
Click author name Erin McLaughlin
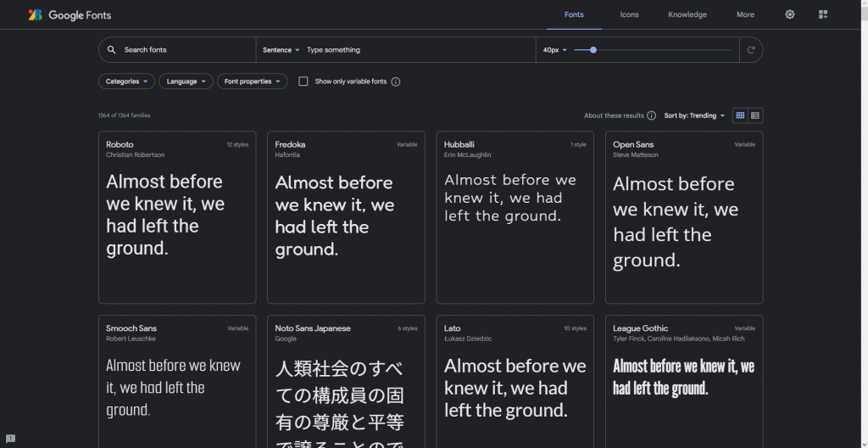[467, 154]
